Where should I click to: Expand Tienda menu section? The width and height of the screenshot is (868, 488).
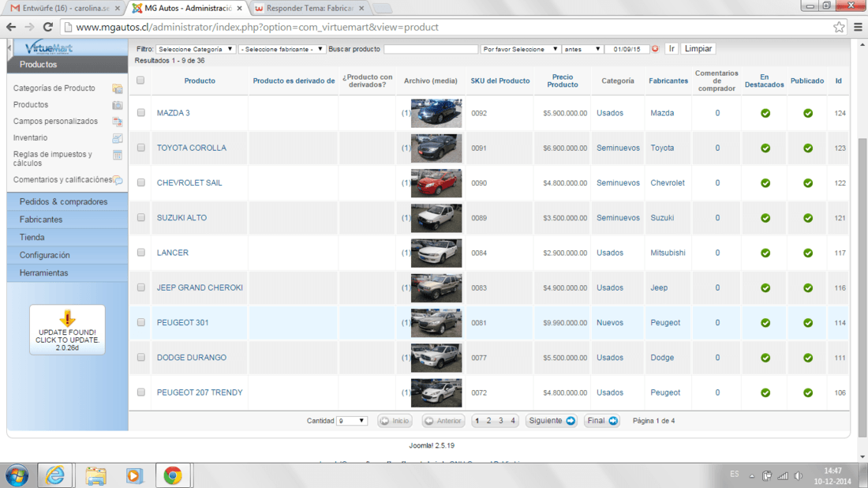click(68, 237)
